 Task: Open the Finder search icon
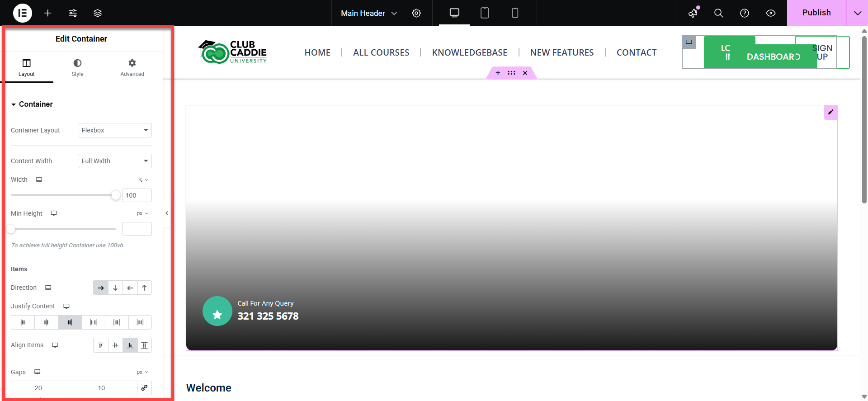click(719, 13)
